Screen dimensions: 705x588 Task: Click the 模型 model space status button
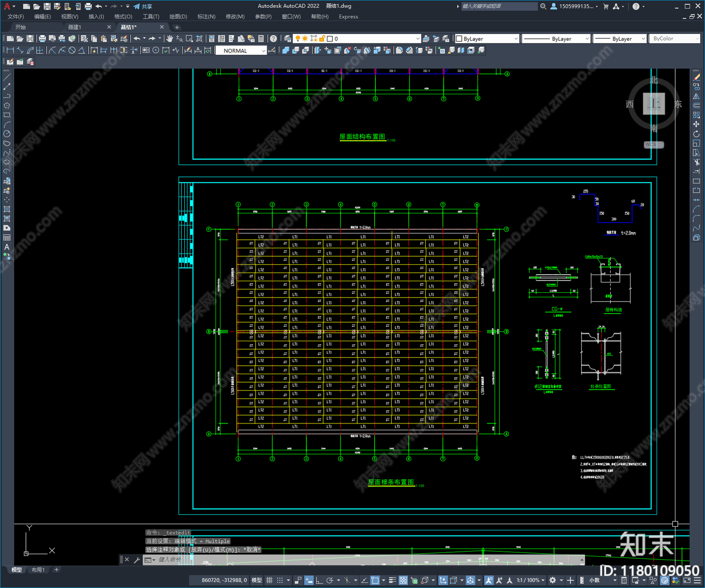(256, 580)
